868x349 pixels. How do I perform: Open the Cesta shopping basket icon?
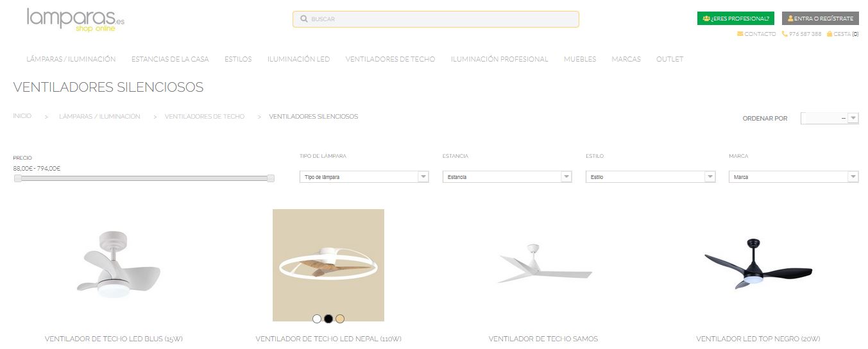pos(830,34)
